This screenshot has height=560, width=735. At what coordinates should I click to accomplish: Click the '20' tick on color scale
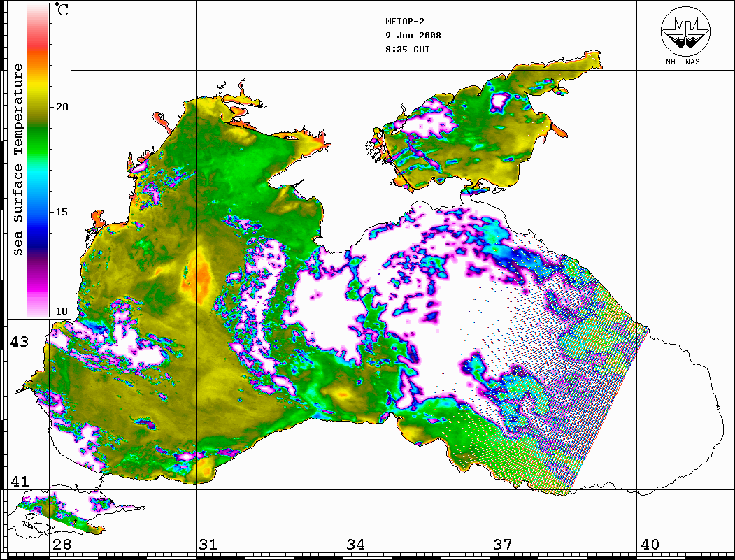62,107
